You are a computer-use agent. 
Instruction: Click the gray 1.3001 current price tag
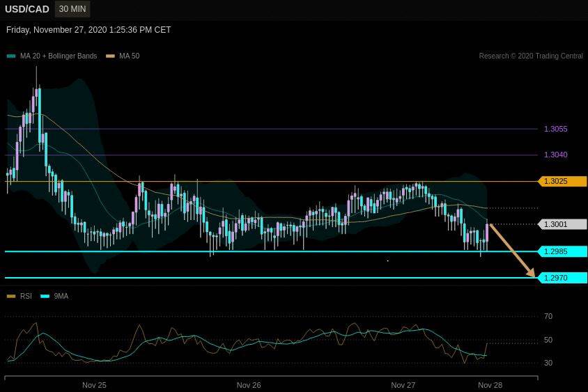click(562, 224)
